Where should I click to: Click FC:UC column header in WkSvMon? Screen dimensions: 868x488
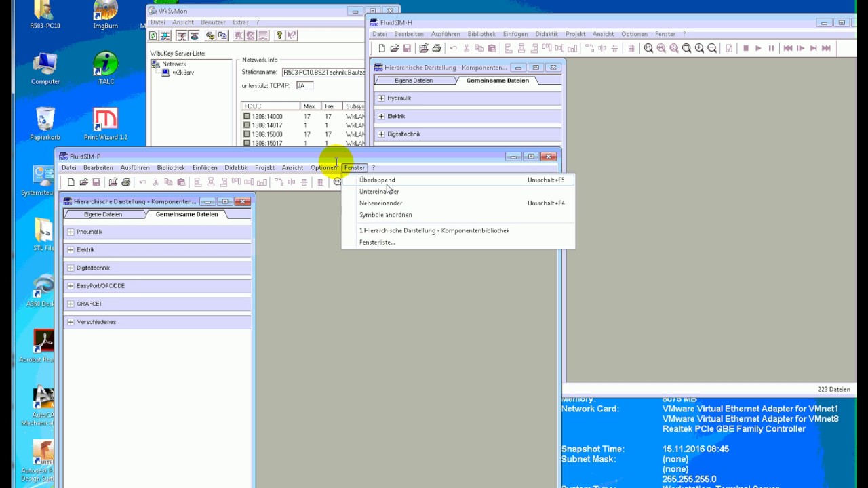(271, 106)
